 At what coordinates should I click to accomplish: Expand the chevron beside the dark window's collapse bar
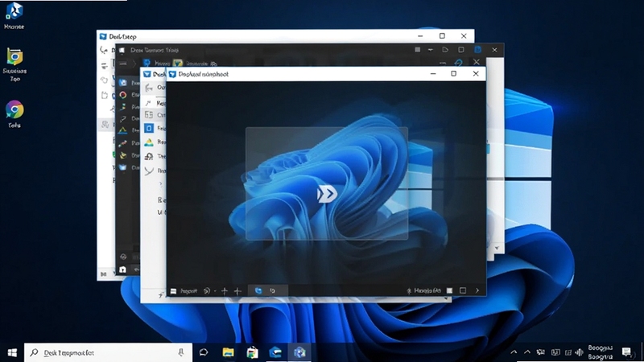[x=134, y=64]
